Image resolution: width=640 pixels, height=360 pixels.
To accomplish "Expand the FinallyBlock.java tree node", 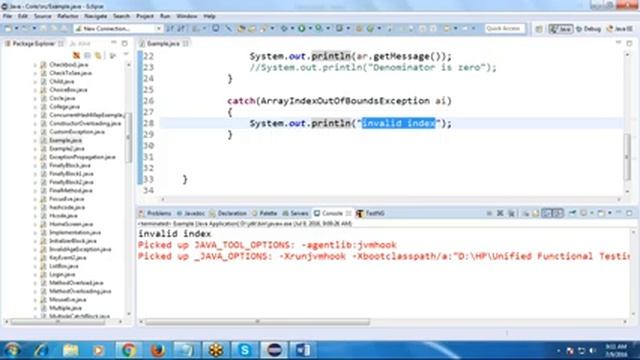I will [x=35, y=166].
